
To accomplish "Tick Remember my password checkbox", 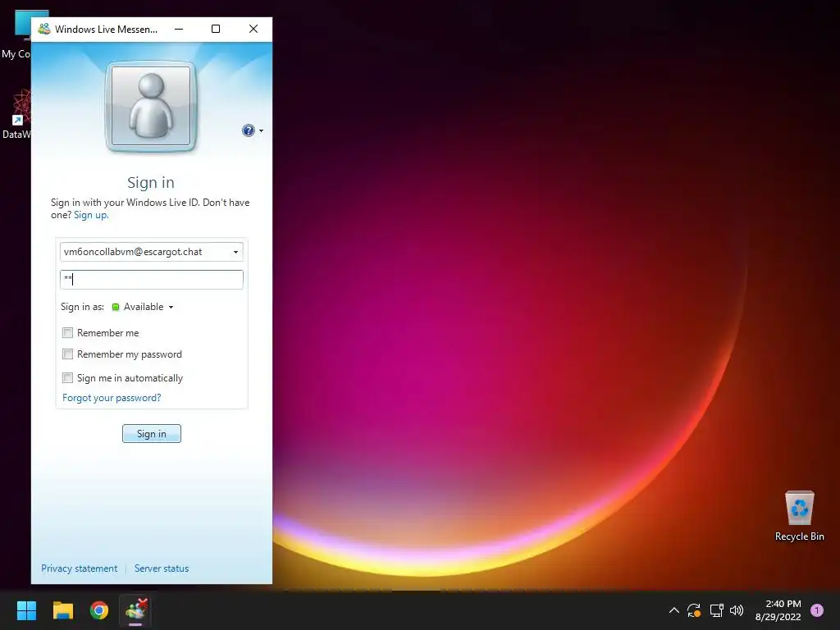I will (67, 354).
